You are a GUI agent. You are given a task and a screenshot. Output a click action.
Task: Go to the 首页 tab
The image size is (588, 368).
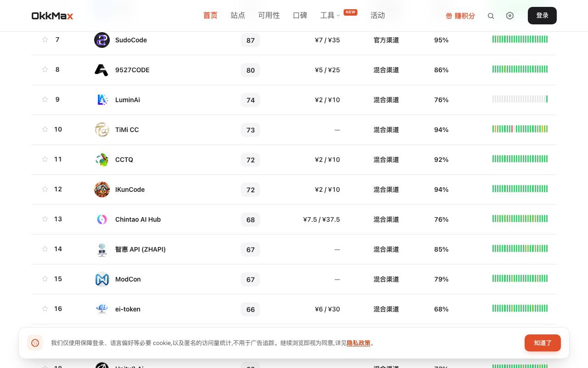coord(210,16)
